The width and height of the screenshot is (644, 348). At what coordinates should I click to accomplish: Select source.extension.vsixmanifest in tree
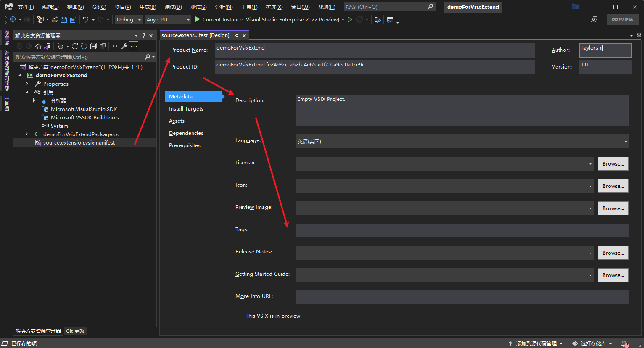[79, 142]
